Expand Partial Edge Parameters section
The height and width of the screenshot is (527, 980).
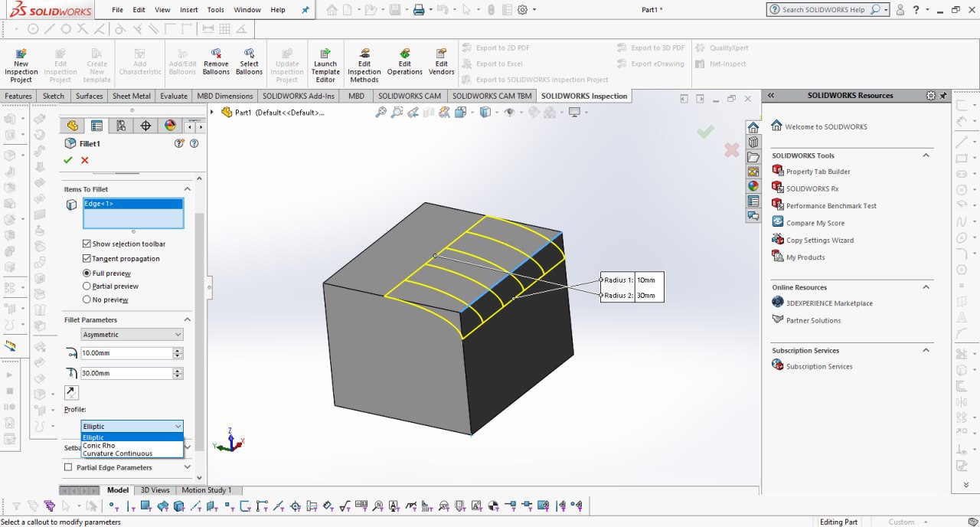click(x=187, y=467)
